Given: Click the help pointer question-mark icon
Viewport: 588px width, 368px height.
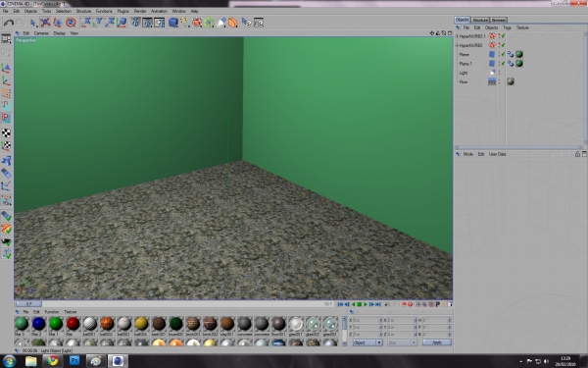Looking at the screenshot, I should pos(246,23).
